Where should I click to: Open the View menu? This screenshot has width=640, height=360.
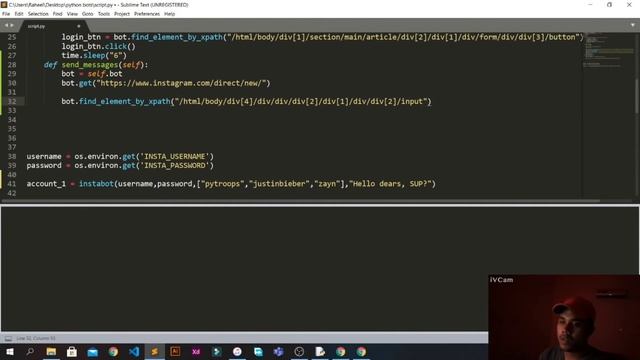[72, 14]
